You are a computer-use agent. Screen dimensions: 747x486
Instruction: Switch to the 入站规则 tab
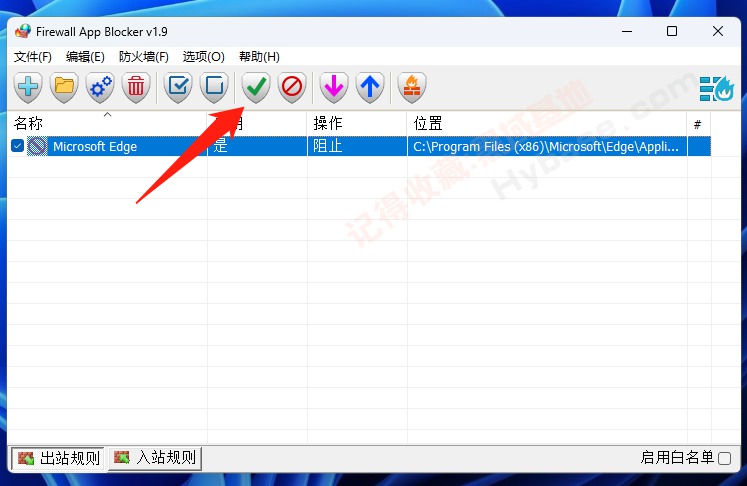155,458
